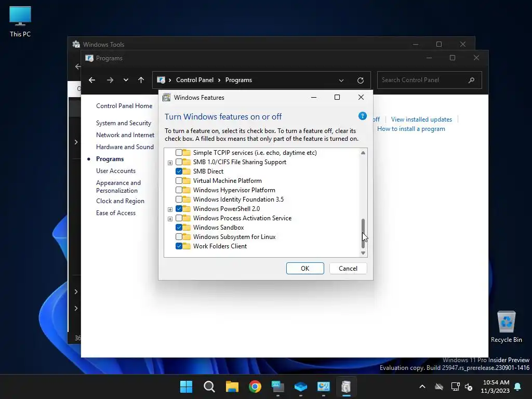532x399 pixels.
Task: Open How to install a program link
Action: (411, 129)
